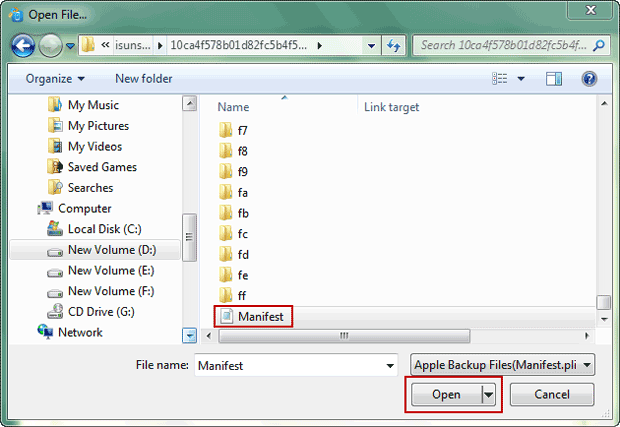Click the File name input field
Screen dimensions: 620x427
296,365
